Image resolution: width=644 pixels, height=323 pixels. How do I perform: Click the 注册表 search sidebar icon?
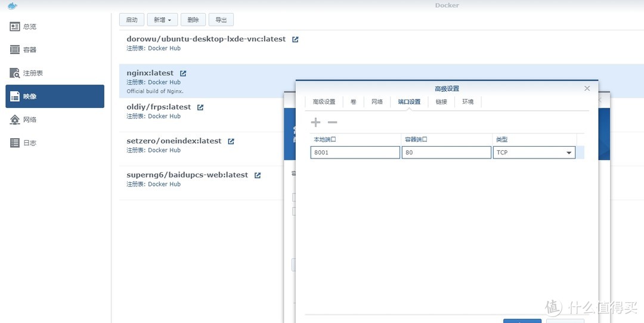point(15,73)
